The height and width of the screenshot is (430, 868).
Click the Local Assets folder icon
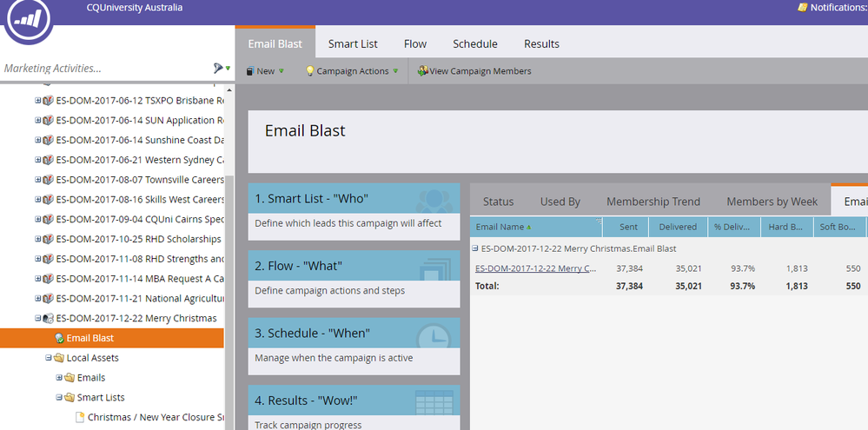coord(59,358)
